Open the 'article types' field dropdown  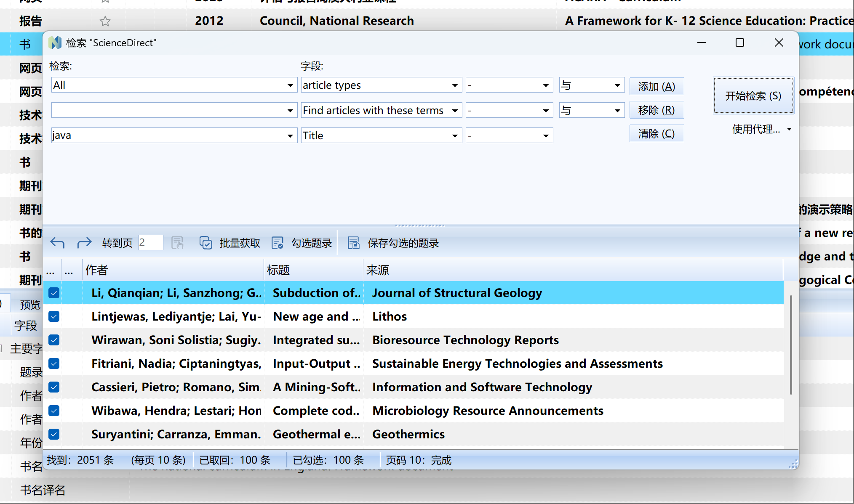click(x=455, y=85)
